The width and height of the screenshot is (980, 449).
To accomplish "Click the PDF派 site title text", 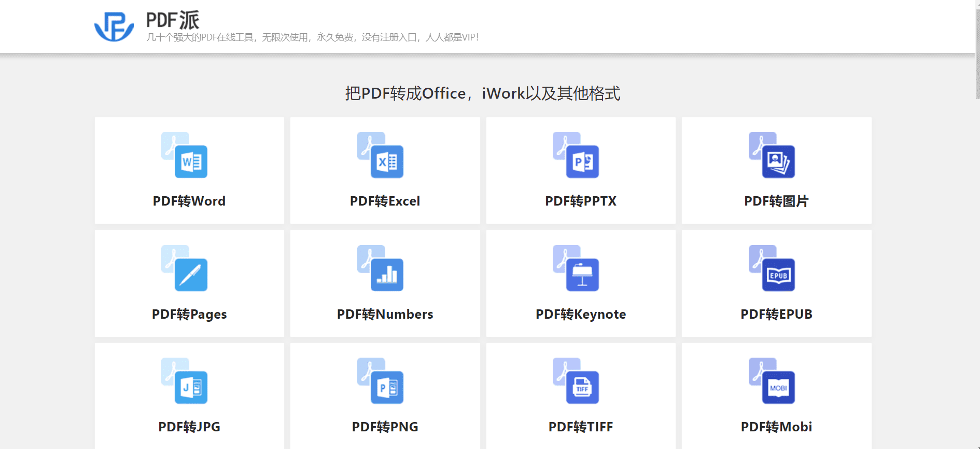I will point(173,20).
